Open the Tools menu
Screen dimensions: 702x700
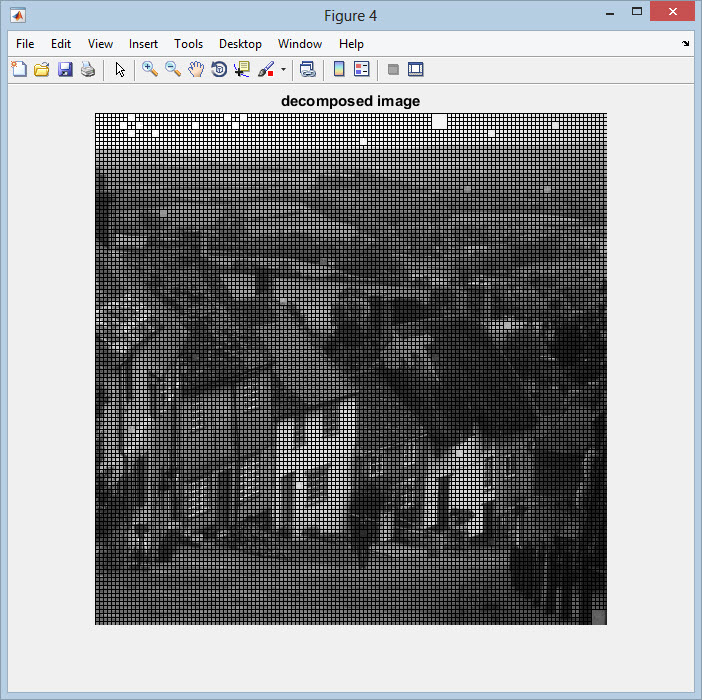coord(188,44)
